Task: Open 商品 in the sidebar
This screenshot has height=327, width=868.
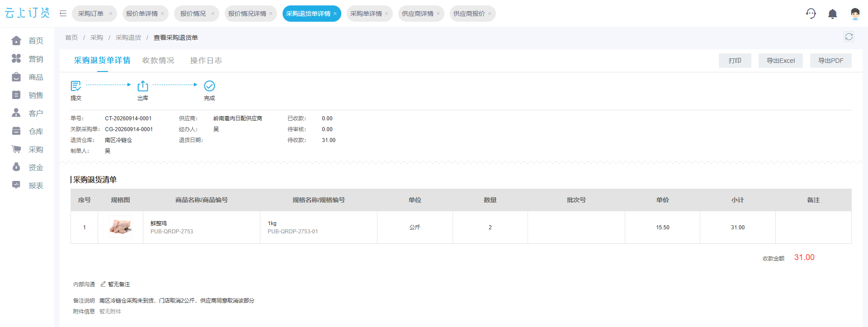Action: 27,77
